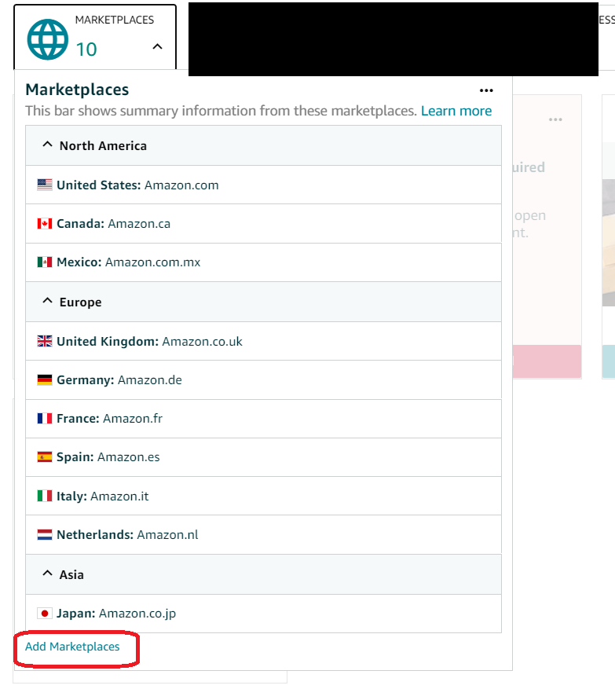Click the Mexico flag icon
Image resolution: width=615 pixels, height=700 pixels.
tap(45, 262)
